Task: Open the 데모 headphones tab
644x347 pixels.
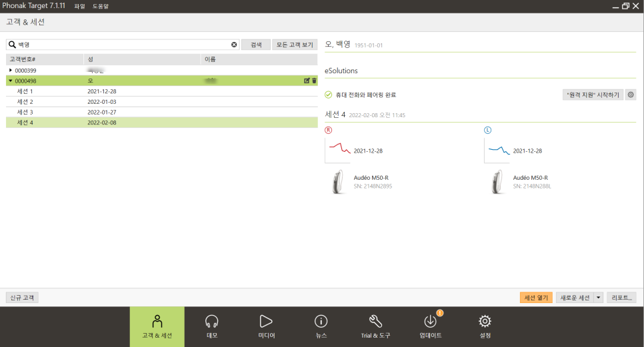Action: click(x=211, y=327)
